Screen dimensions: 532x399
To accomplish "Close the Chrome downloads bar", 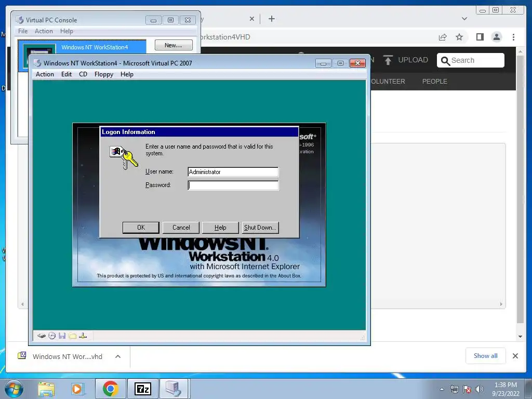I will click(x=515, y=355).
